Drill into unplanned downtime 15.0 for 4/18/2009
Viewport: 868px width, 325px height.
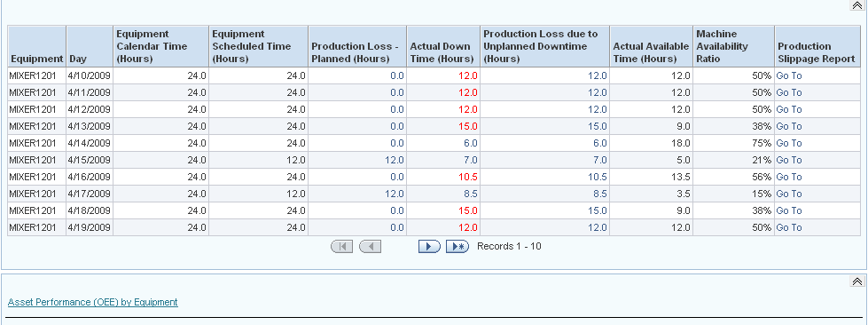click(598, 210)
